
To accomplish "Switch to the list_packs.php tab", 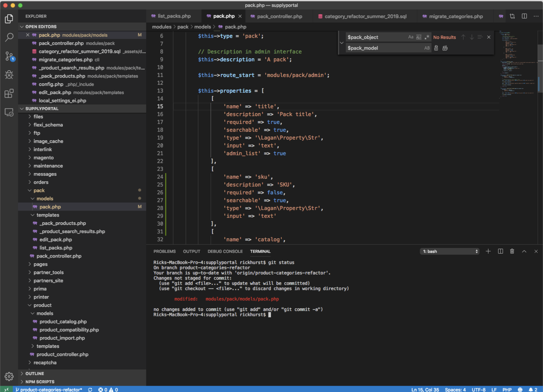I will (174, 16).
